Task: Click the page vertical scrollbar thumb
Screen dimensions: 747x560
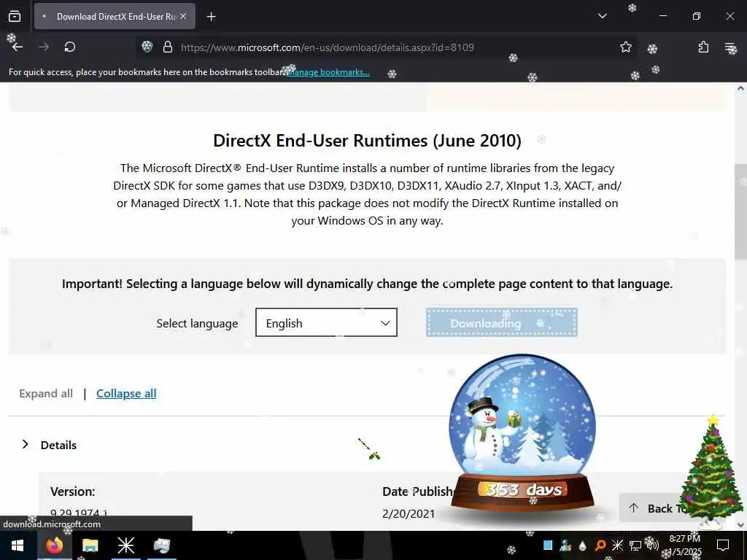Action: click(x=740, y=212)
